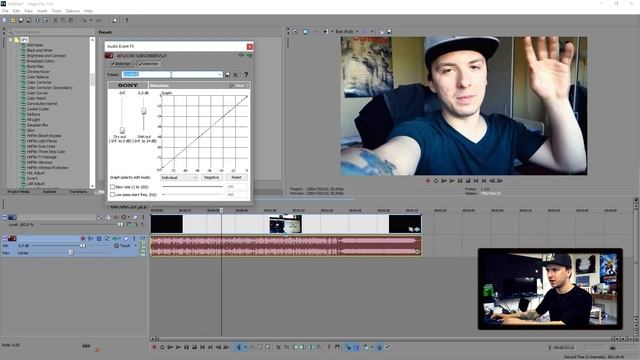Click the audio event thumbnail icon in FX dialog
The image size is (640, 360).
click(x=109, y=56)
